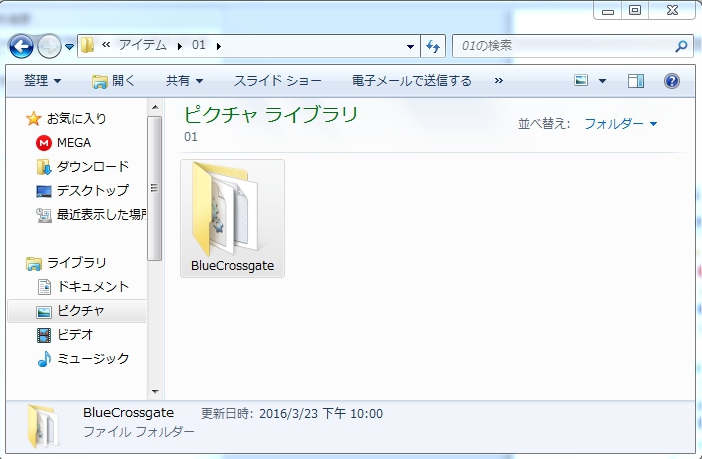This screenshot has width=702, height=459.
Task: Open ドキュメント library
Action: 93,287
